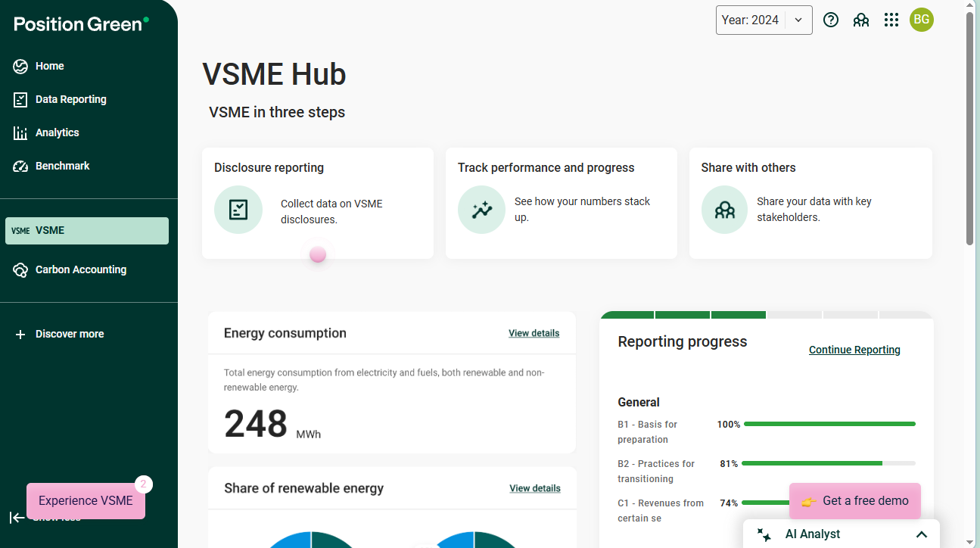
Task: Click the Position Green logo
Action: [81, 24]
